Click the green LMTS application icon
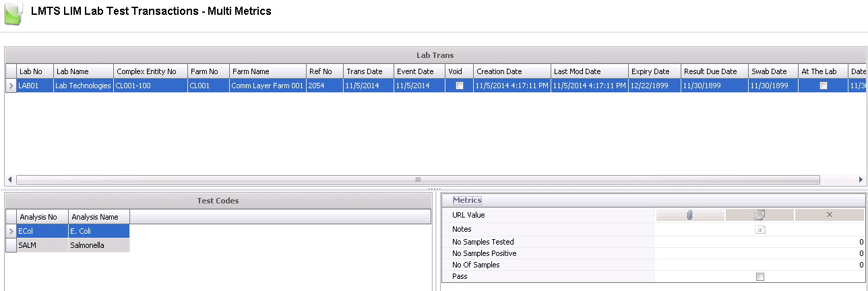The height and width of the screenshot is (291, 868). point(13,13)
